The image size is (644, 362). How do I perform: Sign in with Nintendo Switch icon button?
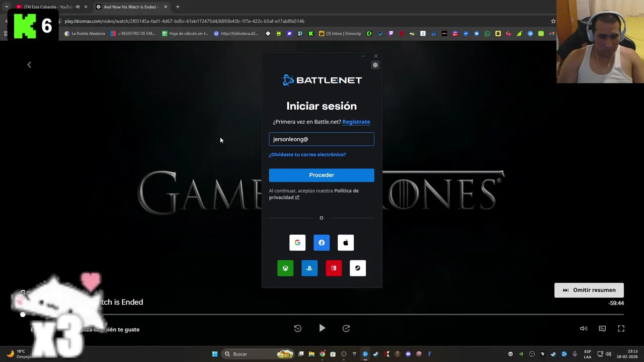point(334,268)
